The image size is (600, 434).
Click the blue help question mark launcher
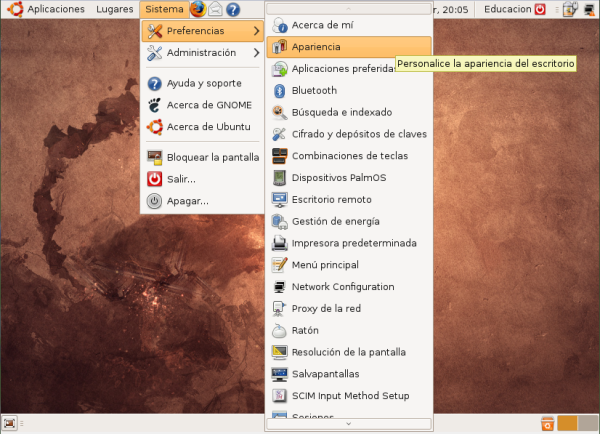point(233,9)
